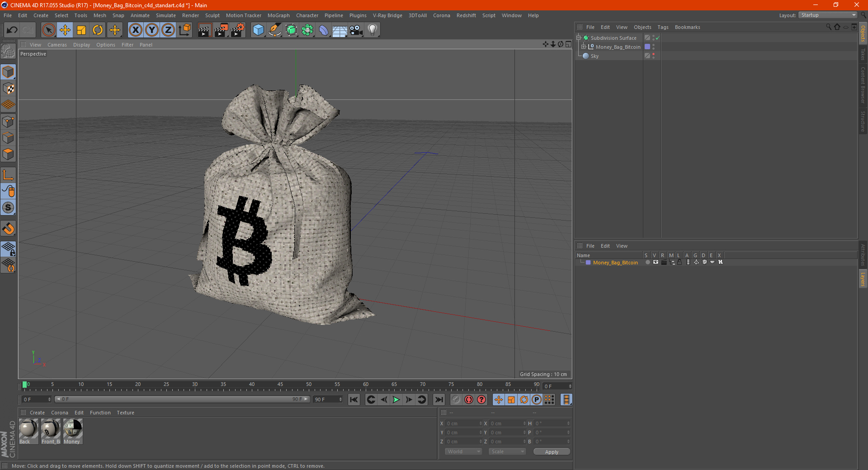868x470 pixels.
Task: Select the Live Selection tool
Action: coord(48,30)
